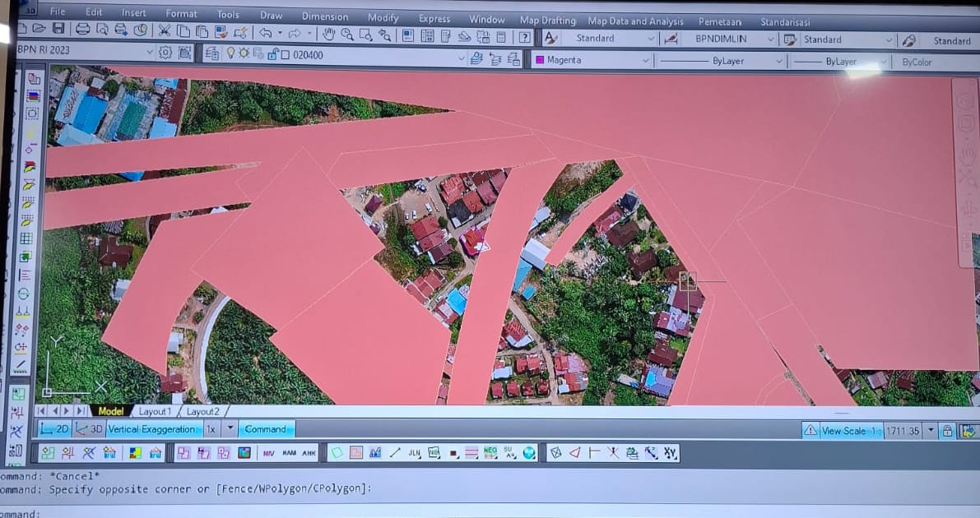Viewport: 980px width, 518px height.
Task: Expand the BPN RI 2023 workspace dropdown
Action: click(x=149, y=52)
